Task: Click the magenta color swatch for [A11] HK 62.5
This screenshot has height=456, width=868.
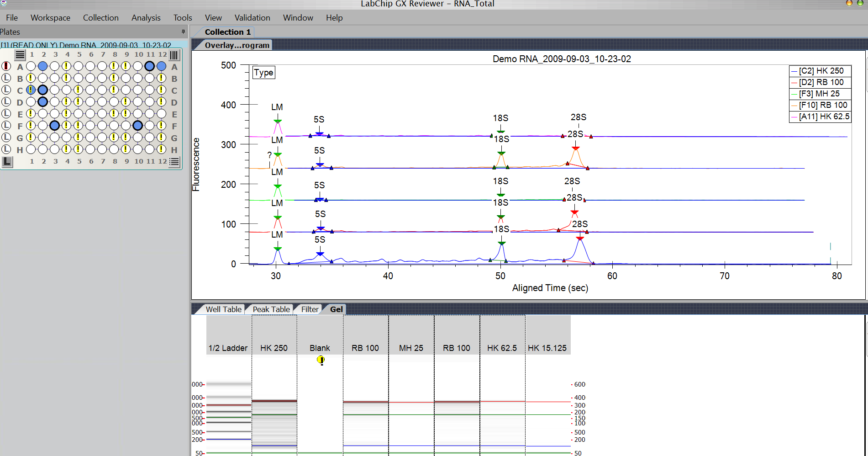Action: point(794,117)
